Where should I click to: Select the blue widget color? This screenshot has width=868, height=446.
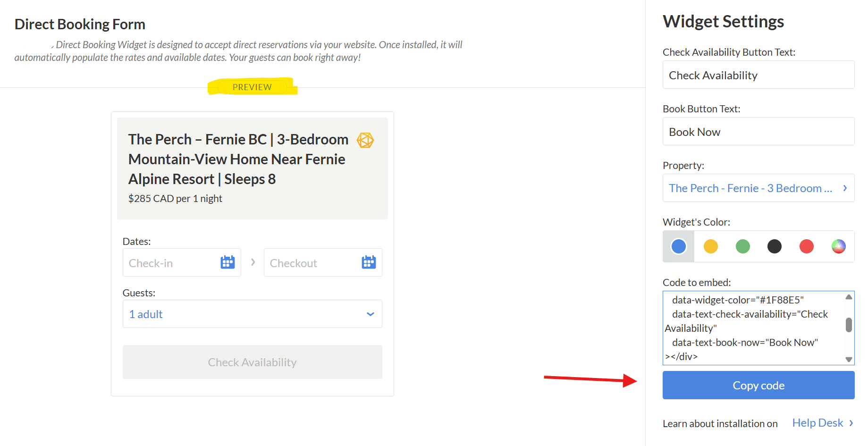tap(679, 246)
